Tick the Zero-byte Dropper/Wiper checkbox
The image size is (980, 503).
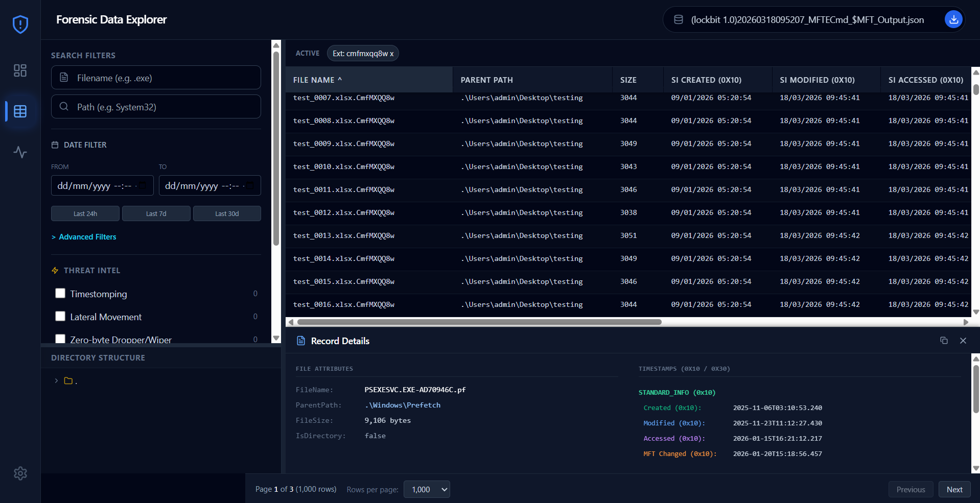[60, 339]
